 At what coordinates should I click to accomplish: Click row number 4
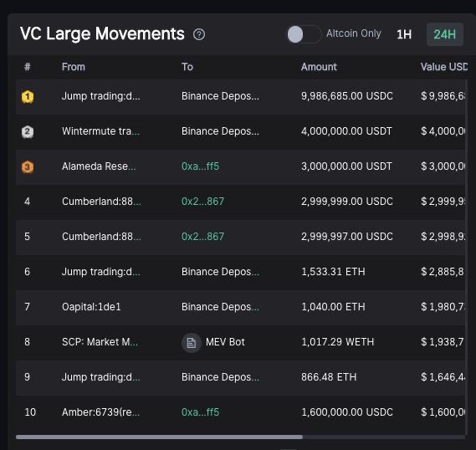coord(28,202)
